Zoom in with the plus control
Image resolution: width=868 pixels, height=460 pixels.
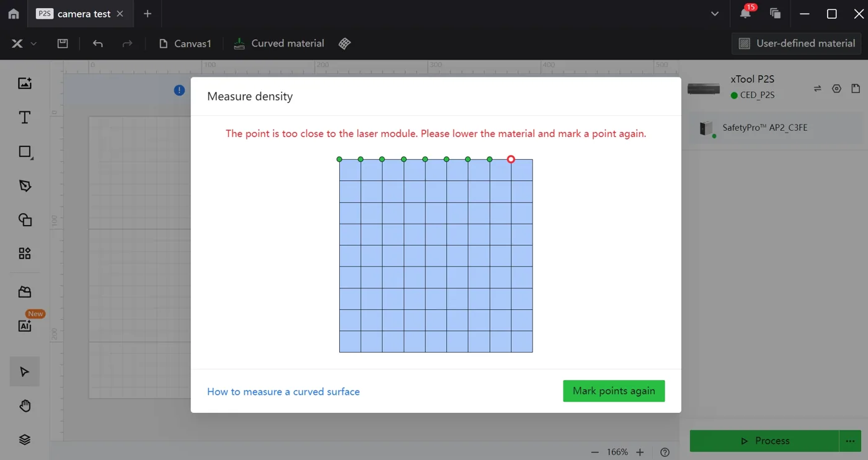point(640,452)
